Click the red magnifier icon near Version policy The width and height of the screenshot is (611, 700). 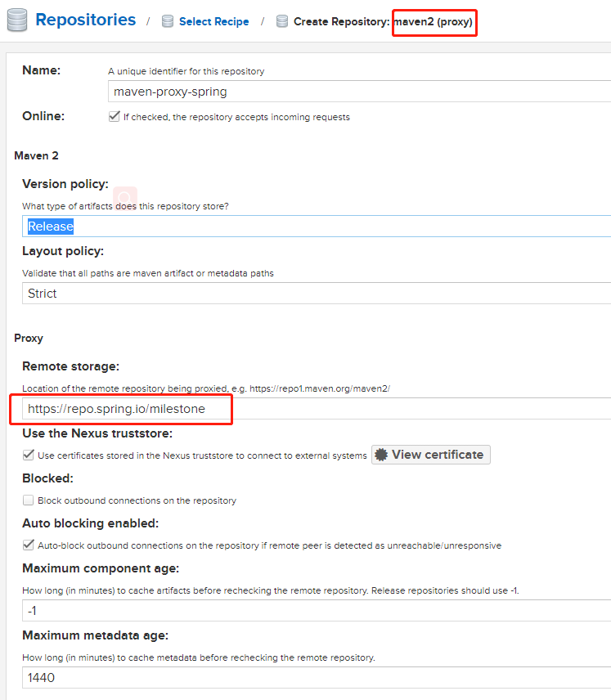click(x=125, y=197)
